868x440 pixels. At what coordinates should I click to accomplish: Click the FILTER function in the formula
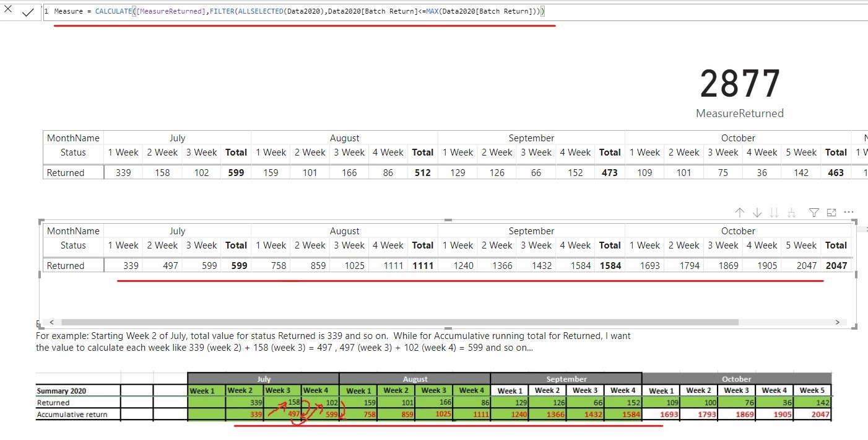pos(222,12)
